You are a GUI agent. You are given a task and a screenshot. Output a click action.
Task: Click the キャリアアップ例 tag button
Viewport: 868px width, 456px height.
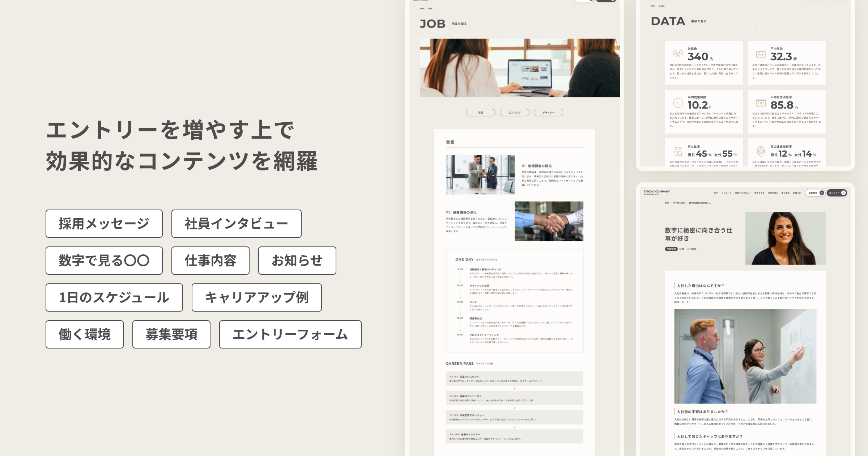point(256,297)
